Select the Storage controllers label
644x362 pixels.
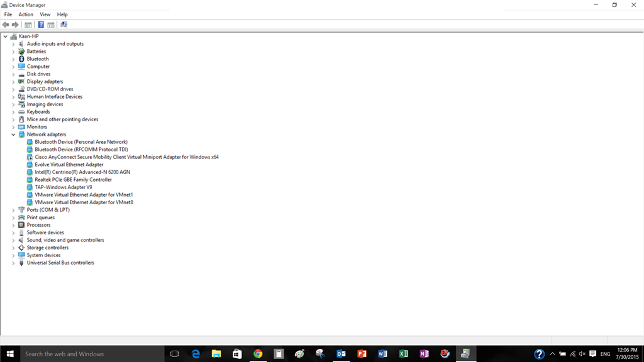[48, 248]
